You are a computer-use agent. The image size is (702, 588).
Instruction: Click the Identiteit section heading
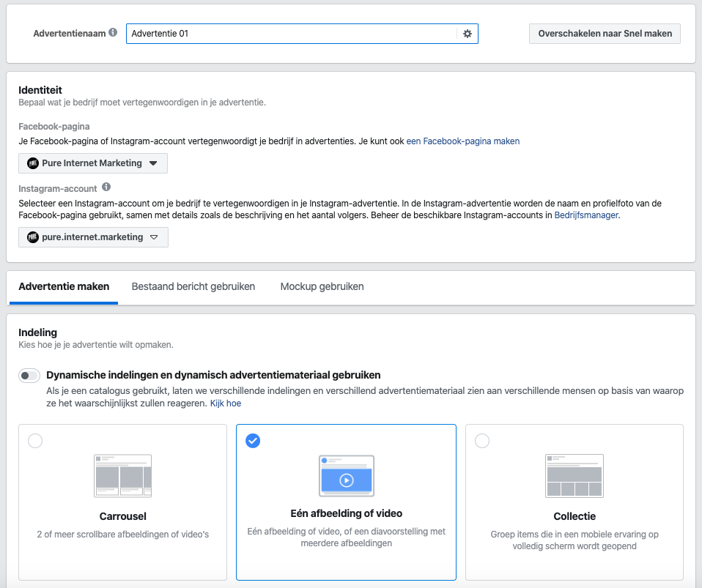(40, 90)
